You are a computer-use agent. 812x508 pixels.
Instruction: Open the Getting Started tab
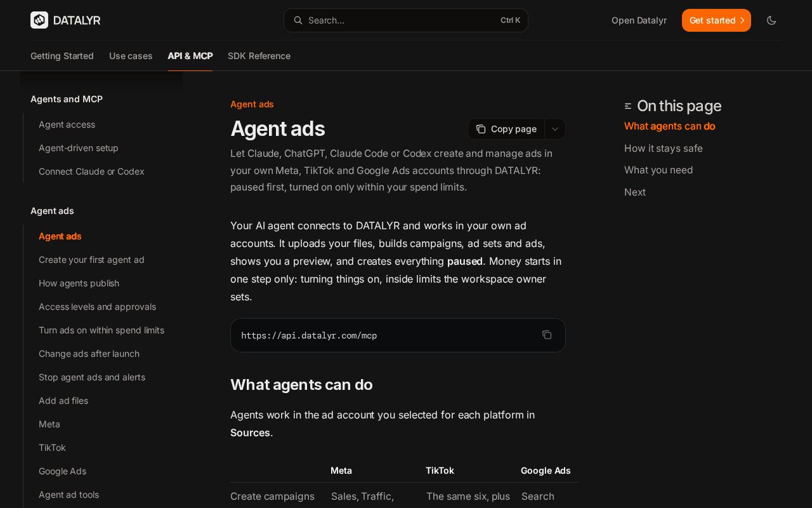tap(62, 56)
